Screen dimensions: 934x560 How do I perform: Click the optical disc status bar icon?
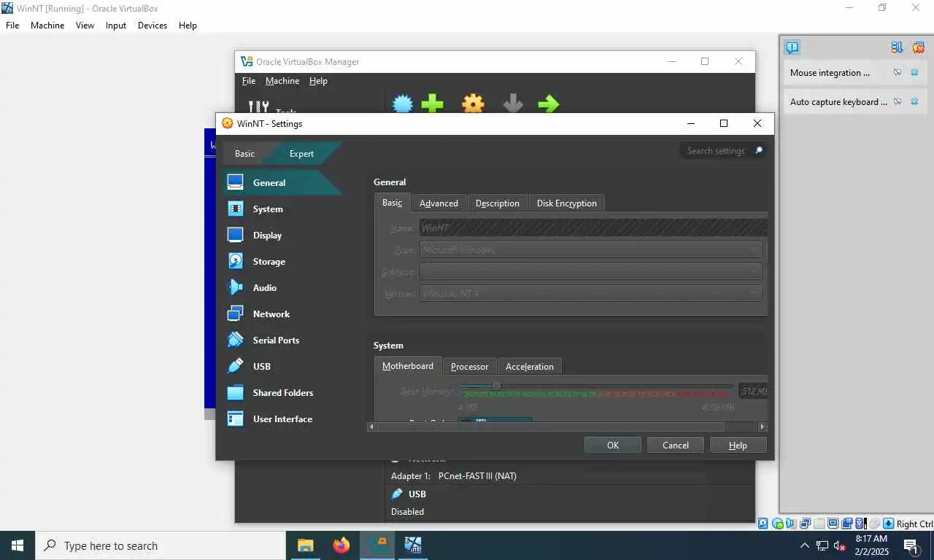[778, 524]
